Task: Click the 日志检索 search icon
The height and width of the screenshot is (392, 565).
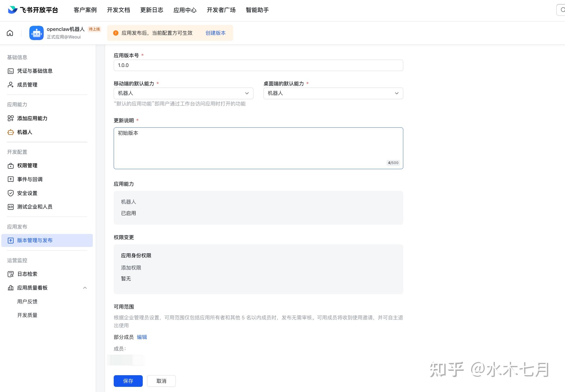Action: pyautogui.click(x=11, y=274)
